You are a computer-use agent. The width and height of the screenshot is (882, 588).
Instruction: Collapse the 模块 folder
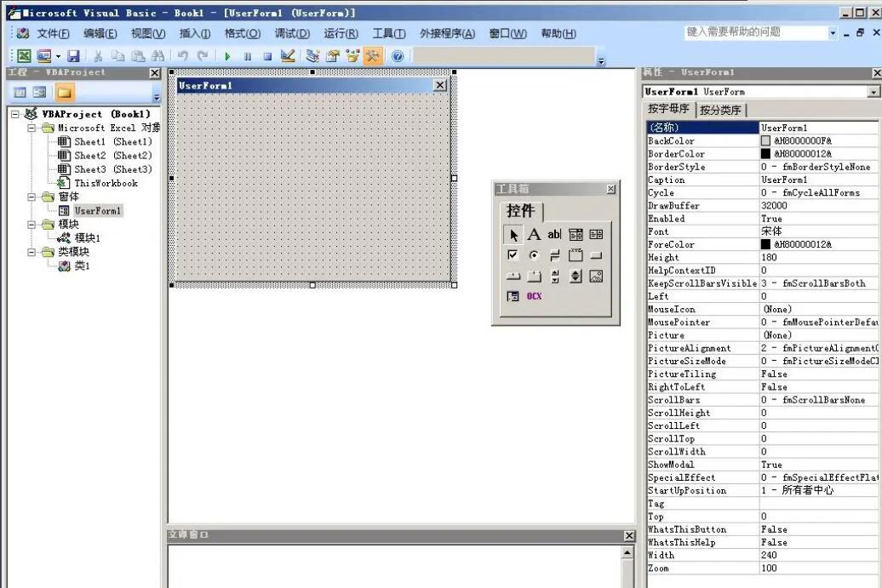click(x=31, y=225)
